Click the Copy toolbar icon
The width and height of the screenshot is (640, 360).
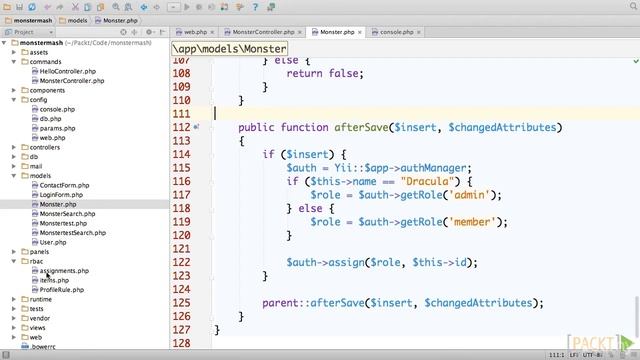[x=87, y=7]
